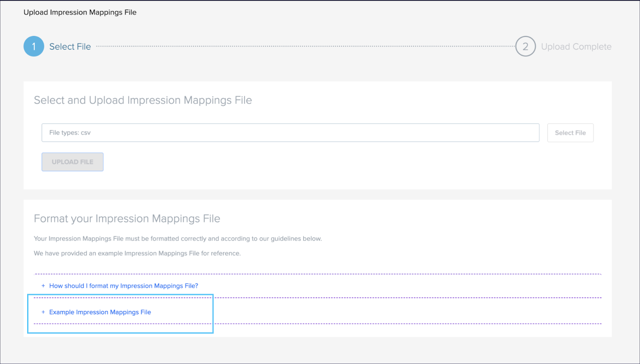Click the step 1 circle icon
Image resolution: width=640 pixels, height=364 pixels.
pyautogui.click(x=34, y=46)
